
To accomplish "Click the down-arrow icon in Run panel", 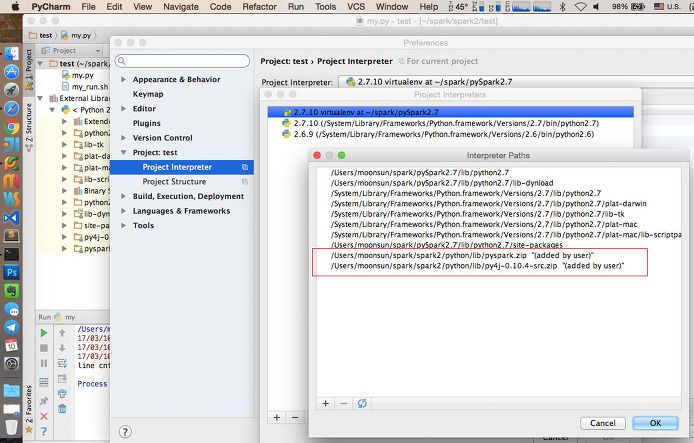I will [62, 348].
